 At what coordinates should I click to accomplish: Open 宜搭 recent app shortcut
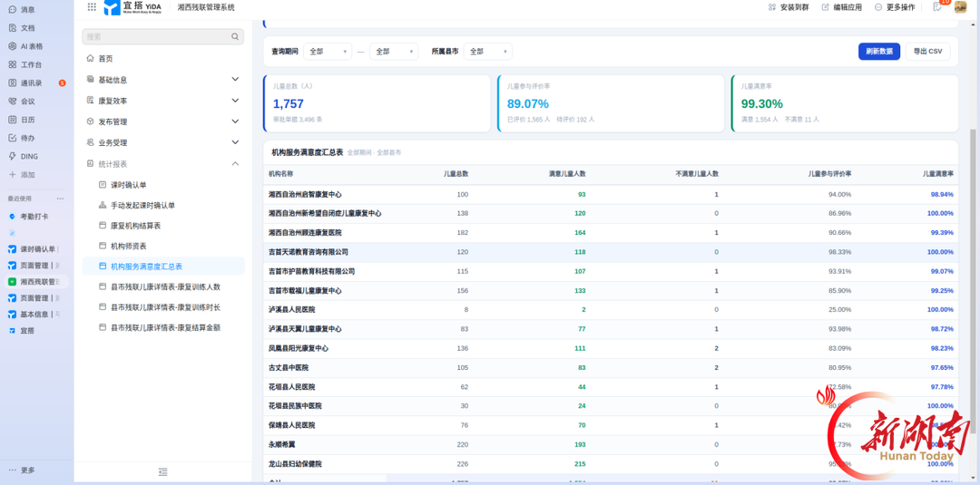pyautogui.click(x=21, y=330)
